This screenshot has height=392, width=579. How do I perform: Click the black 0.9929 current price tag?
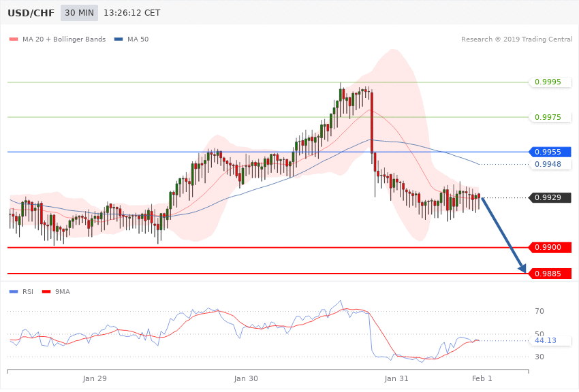point(550,197)
